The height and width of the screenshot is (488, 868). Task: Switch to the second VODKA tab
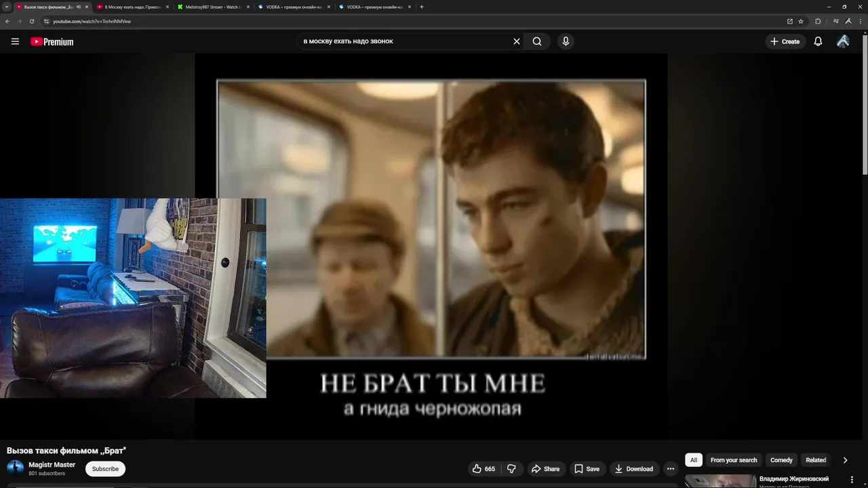coord(374,7)
